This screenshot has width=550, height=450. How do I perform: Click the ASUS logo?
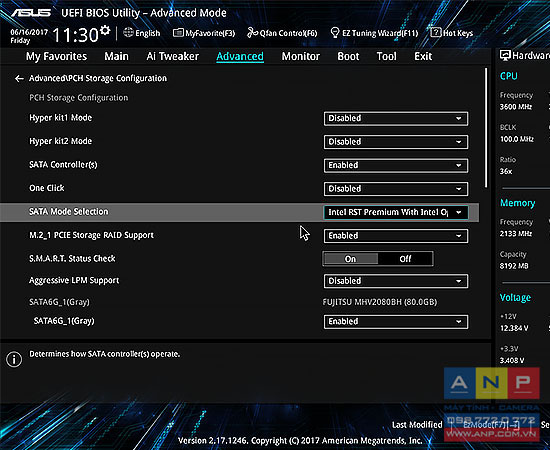(31, 13)
